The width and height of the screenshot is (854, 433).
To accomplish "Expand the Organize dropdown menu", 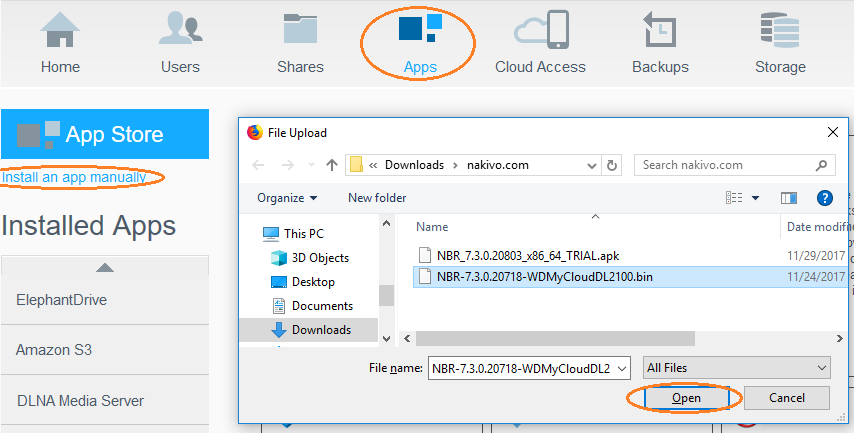I will coord(287,198).
